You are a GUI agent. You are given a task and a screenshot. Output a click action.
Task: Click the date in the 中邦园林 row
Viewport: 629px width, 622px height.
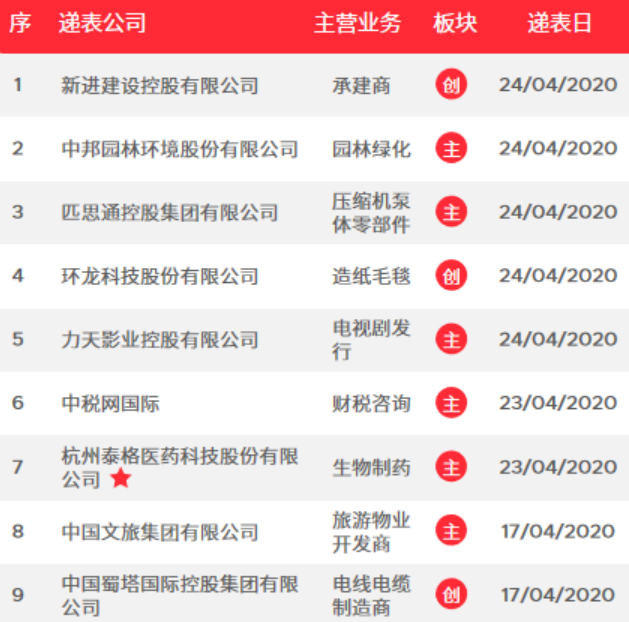(x=558, y=148)
